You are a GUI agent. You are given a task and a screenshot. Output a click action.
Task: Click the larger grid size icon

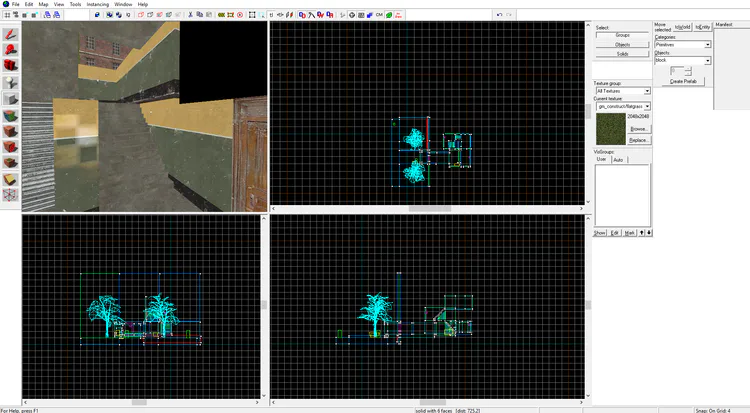34,15
